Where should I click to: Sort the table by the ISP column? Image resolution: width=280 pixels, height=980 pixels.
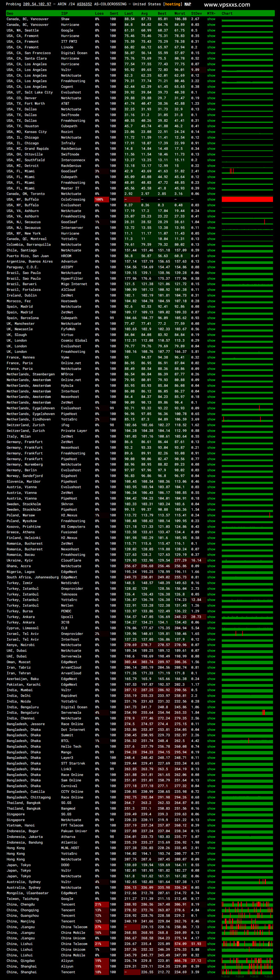pos(65,13)
